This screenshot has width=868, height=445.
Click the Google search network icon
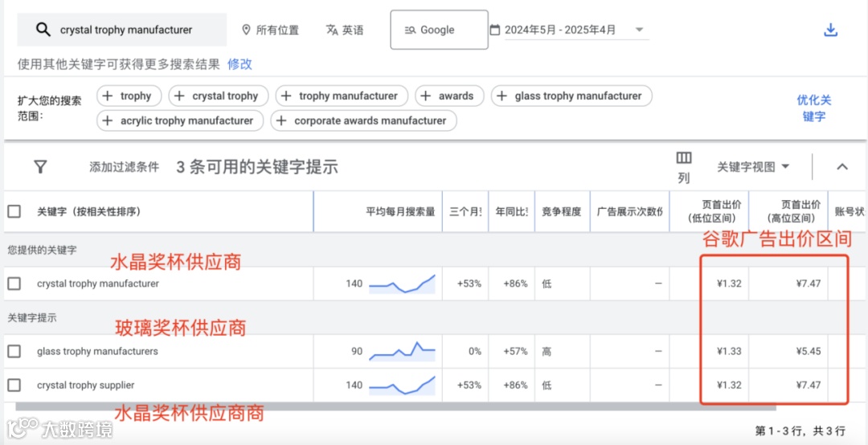tap(410, 30)
